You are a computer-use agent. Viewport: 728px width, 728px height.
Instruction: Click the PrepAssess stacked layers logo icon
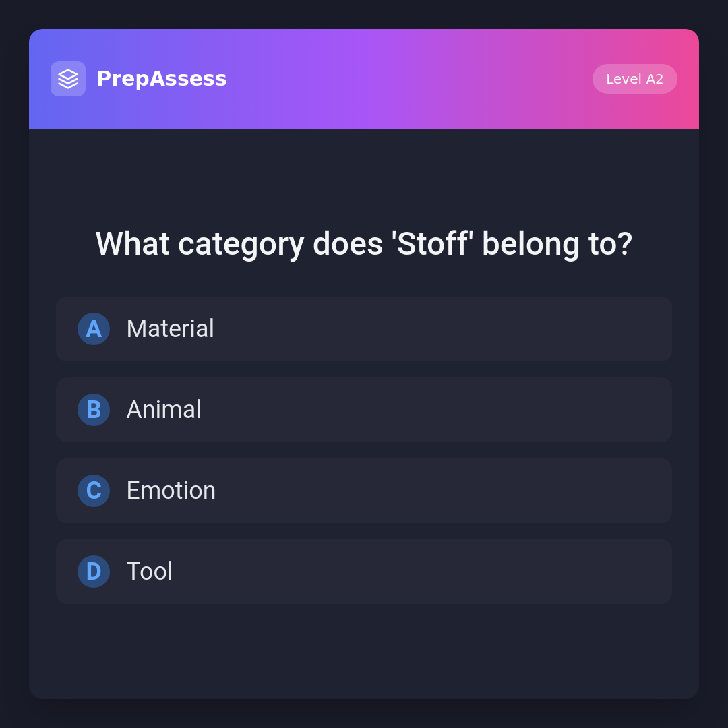pyautogui.click(x=68, y=79)
